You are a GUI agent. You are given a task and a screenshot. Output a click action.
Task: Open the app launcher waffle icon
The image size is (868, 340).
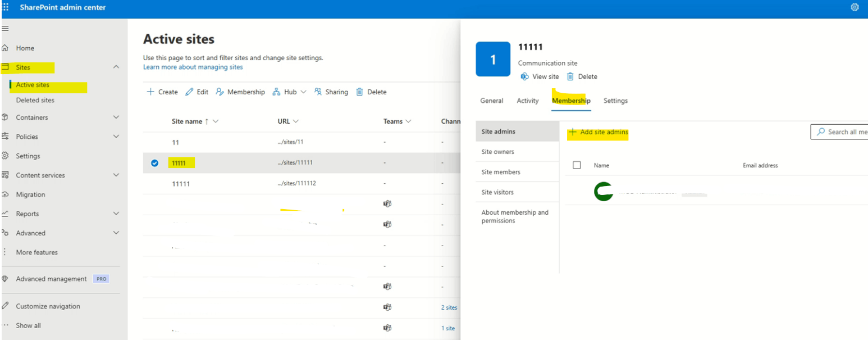coord(5,7)
